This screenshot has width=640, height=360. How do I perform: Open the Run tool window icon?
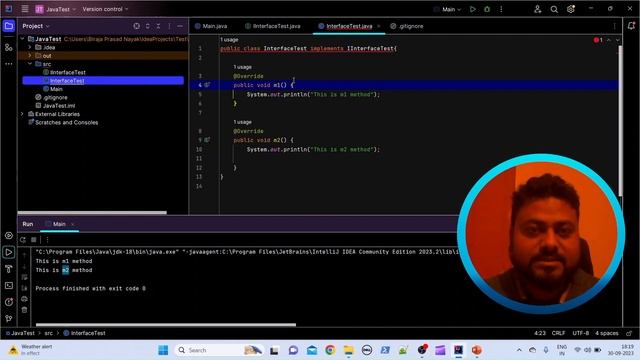point(9,252)
